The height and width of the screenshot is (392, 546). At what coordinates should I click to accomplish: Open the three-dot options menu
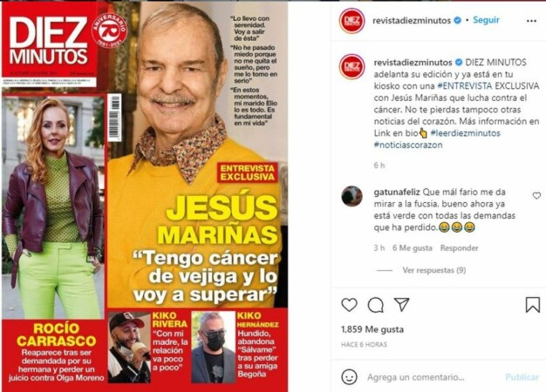(x=531, y=21)
